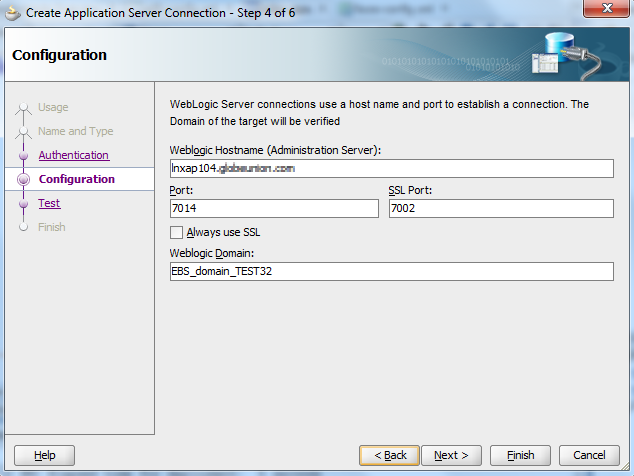Click the Usage step label

pyautogui.click(x=53, y=107)
